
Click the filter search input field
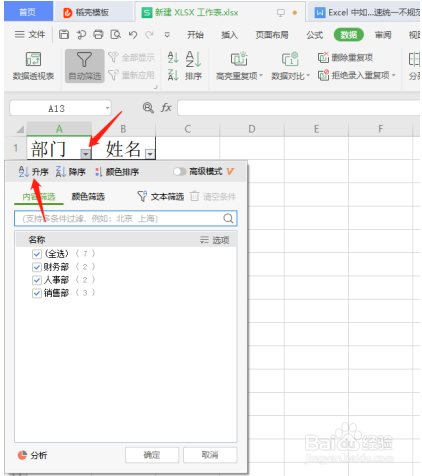coord(126,219)
